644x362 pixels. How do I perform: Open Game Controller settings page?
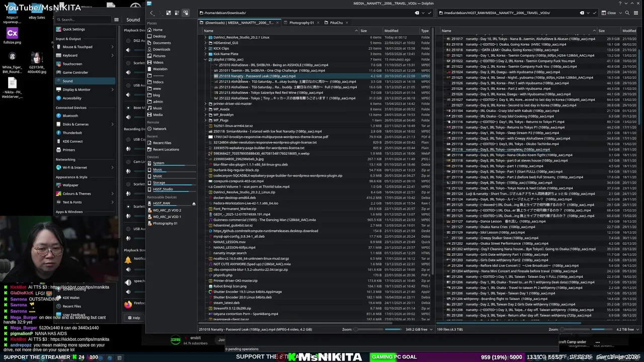click(75, 72)
